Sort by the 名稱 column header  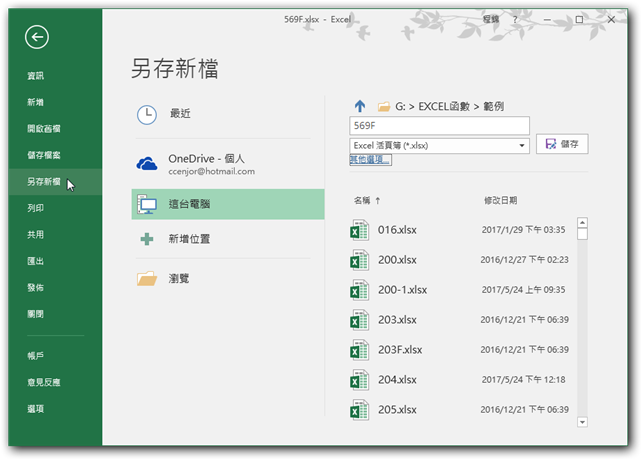pos(362,200)
